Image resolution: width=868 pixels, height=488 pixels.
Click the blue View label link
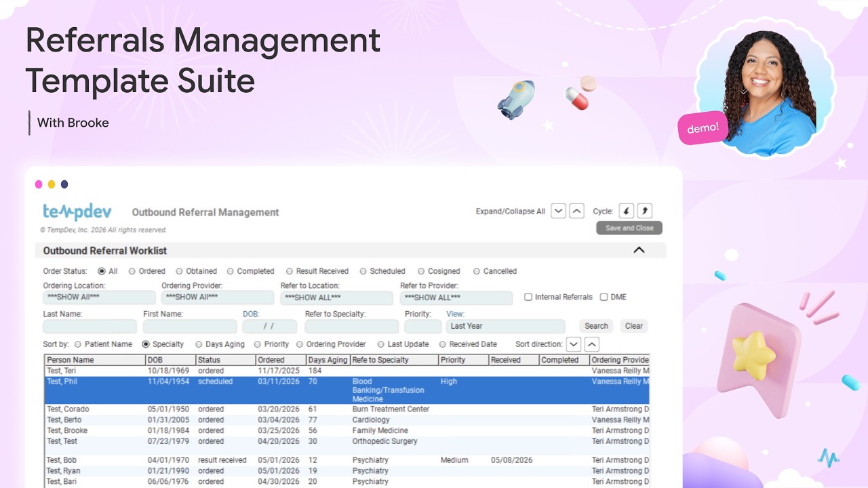click(455, 314)
